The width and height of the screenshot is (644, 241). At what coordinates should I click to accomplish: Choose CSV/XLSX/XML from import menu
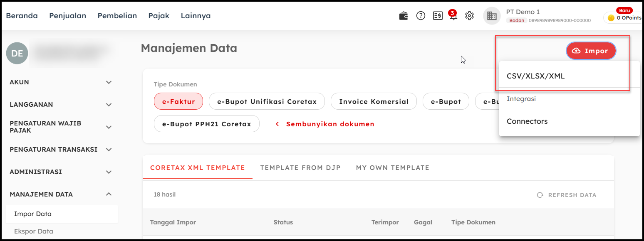click(535, 76)
